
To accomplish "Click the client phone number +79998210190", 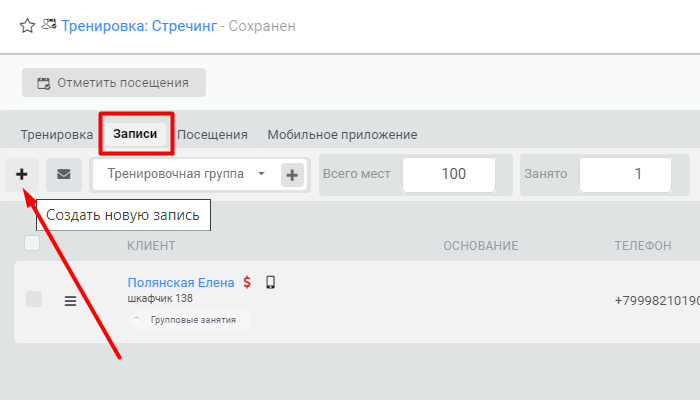I will point(657,301).
